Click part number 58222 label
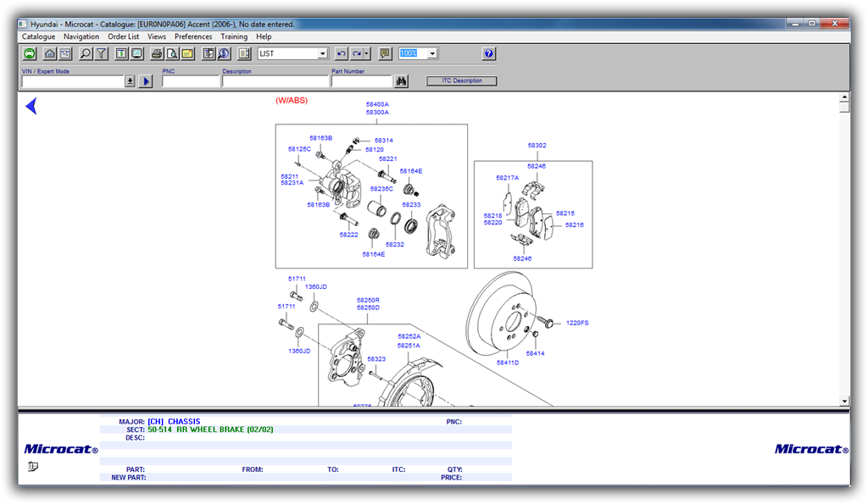The height and width of the screenshot is (504, 868). (348, 235)
